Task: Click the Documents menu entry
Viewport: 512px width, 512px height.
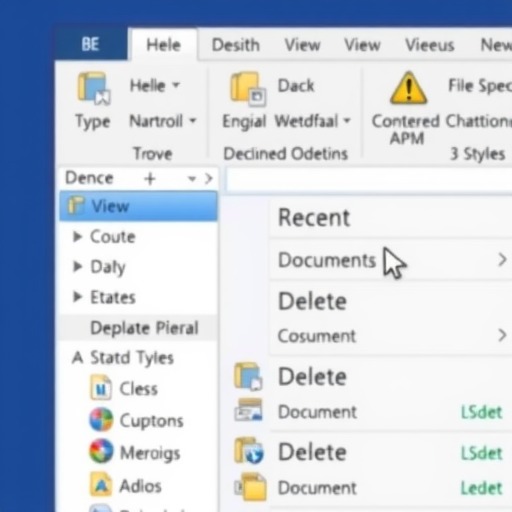Action: tap(391, 260)
